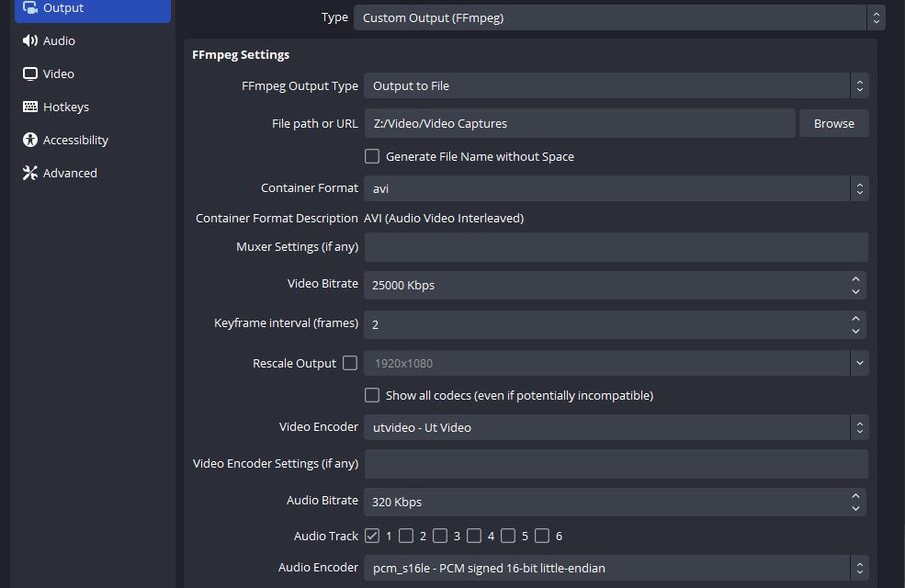
Task: Expand the Audio Encoder dropdown
Action: [x=616, y=568]
